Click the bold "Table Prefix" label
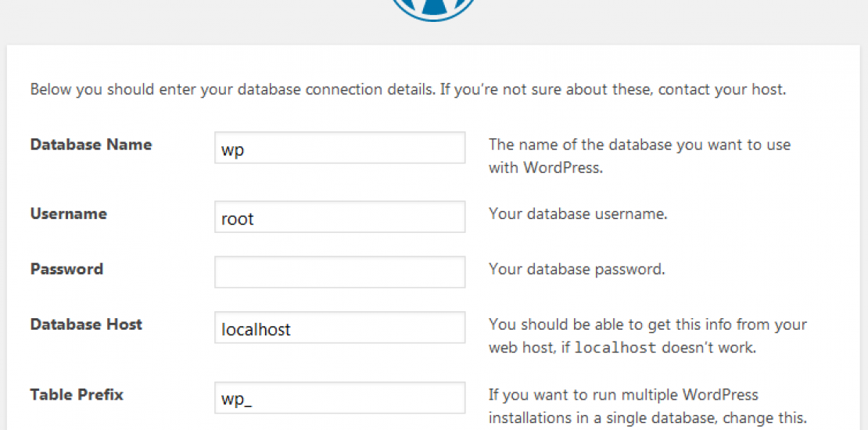Screen dimensions: 868x430 click(x=77, y=395)
